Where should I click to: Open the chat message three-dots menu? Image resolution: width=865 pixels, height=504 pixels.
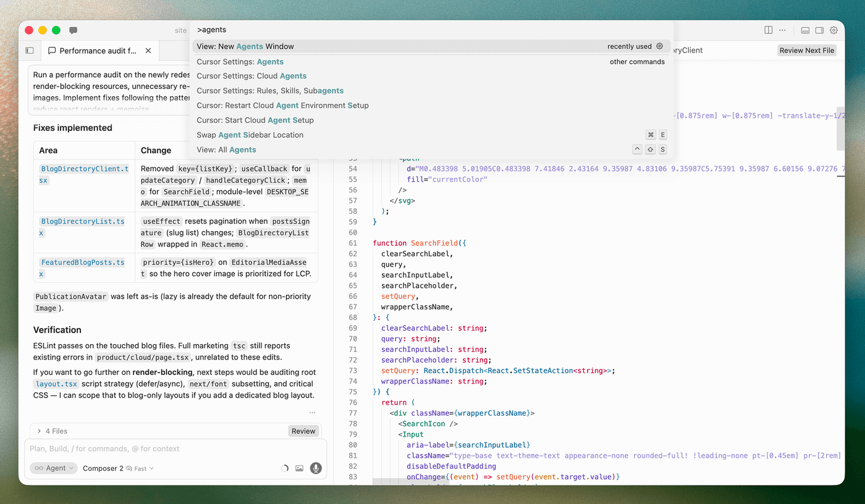click(x=312, y=413)
